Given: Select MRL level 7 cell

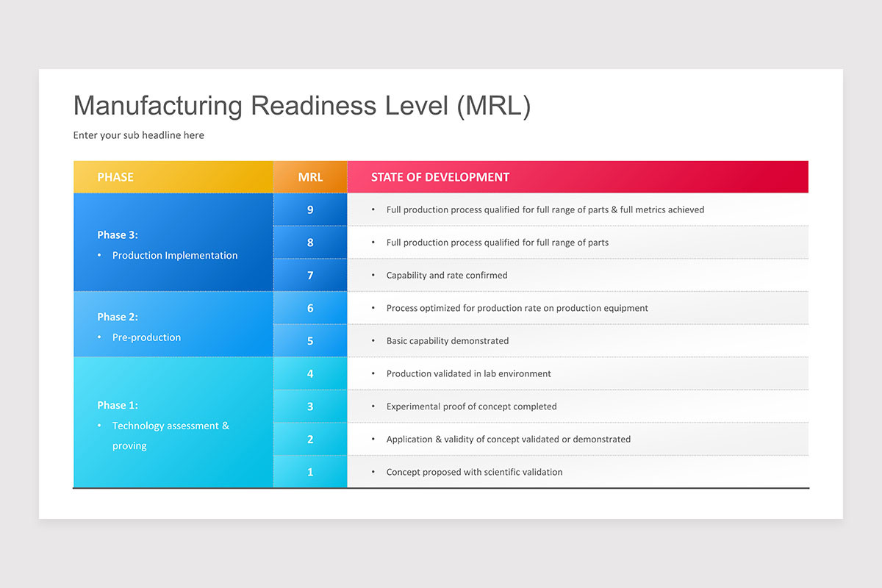Looking at the screenshot, I should pos(310,275).
